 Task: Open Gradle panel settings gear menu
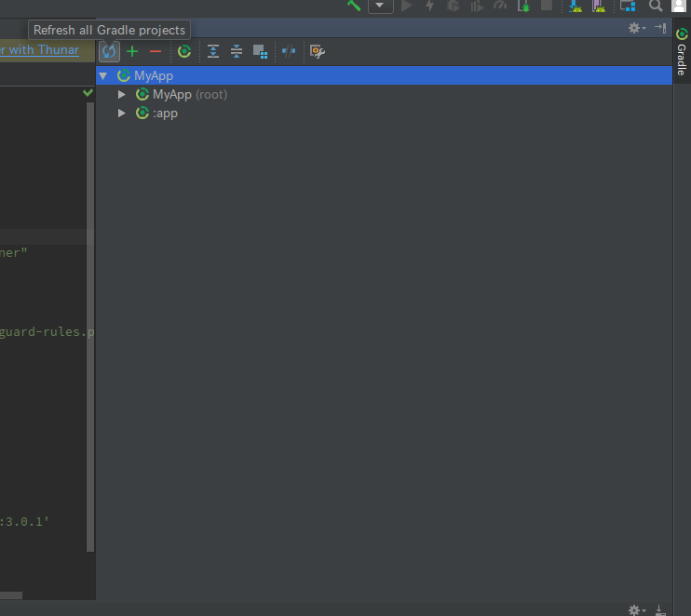point(636,28)
